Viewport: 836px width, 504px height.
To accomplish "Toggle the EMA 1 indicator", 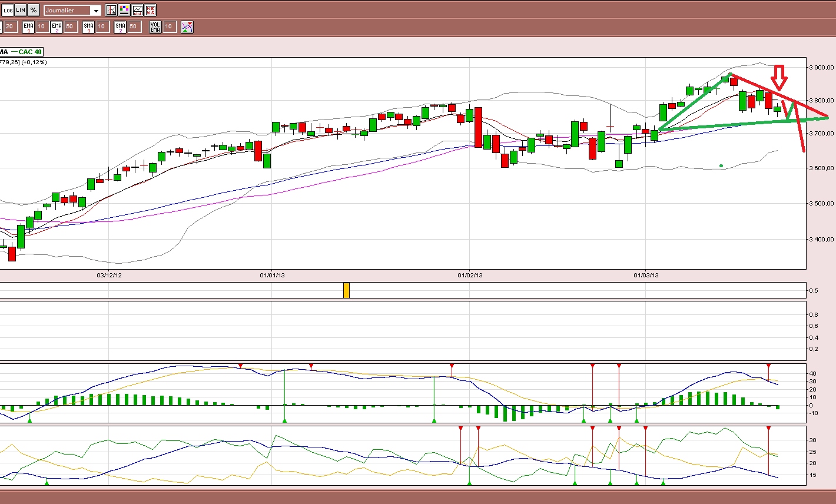I will point(28,26).
